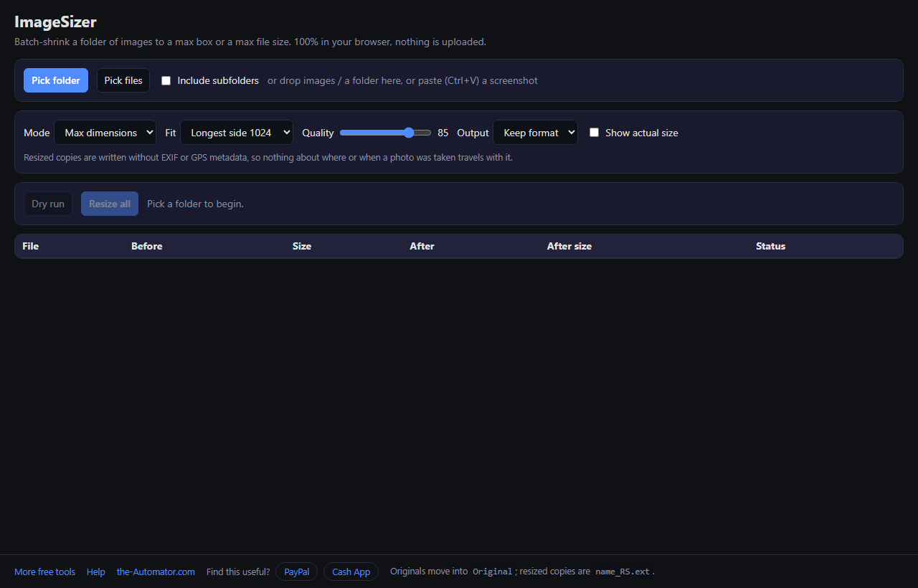Screen dimensions: 918x588
Task: Donate via the PayPal button
Action: (296, 572)
